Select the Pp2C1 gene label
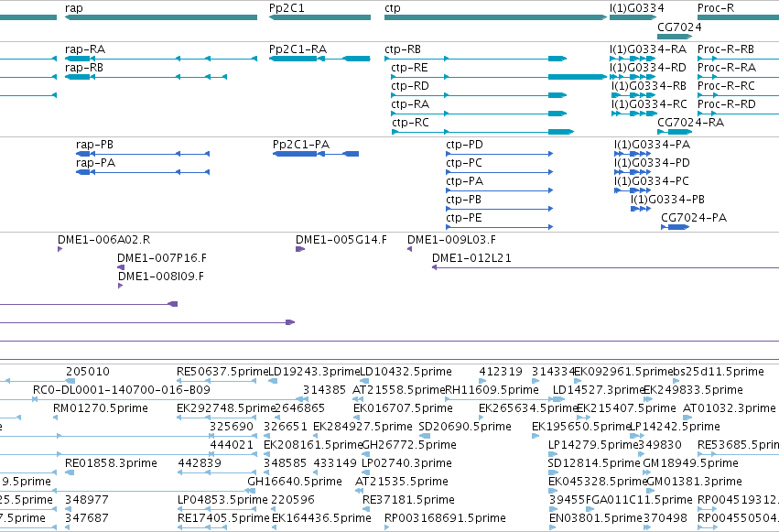Image resolution: width=779 pixels, height=532 pixels. tap(287, 8)
